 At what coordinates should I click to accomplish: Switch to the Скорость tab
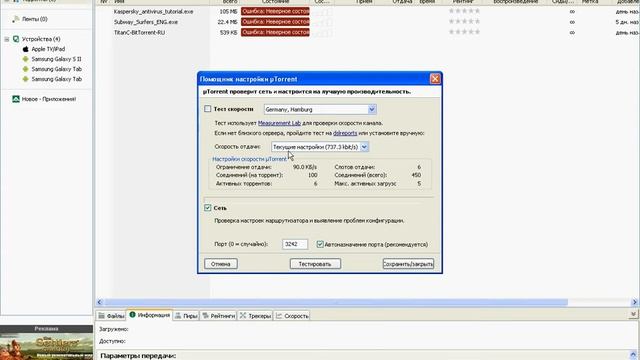point(292,316)
